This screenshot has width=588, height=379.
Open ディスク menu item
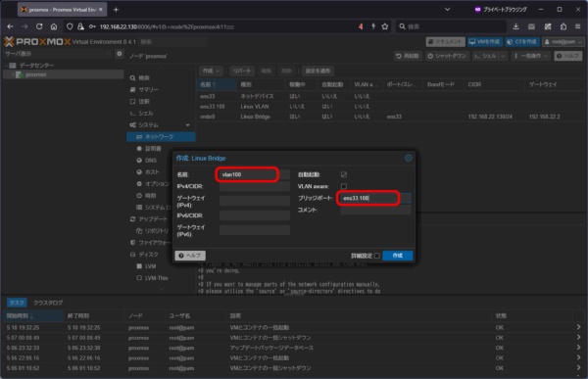pyautogui.click(x=148, y=255)
